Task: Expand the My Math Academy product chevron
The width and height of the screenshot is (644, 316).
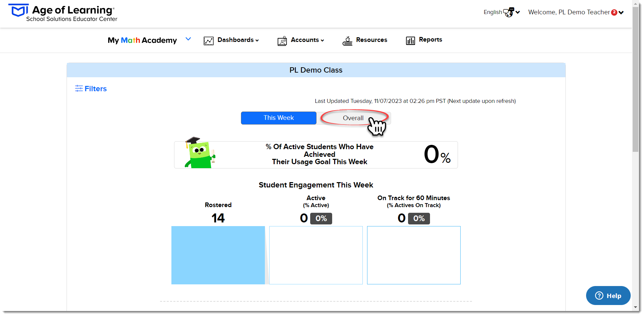Action: tap(188, 39)
